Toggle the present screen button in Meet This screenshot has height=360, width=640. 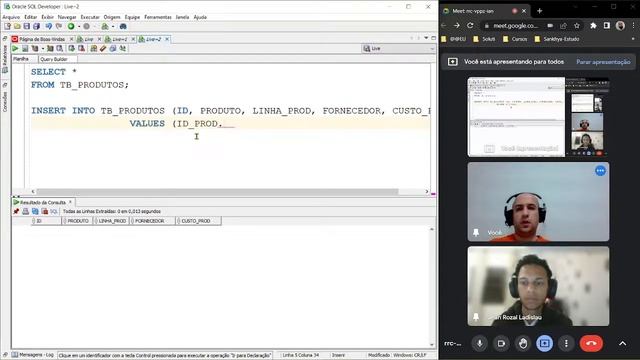click(544, 344)
